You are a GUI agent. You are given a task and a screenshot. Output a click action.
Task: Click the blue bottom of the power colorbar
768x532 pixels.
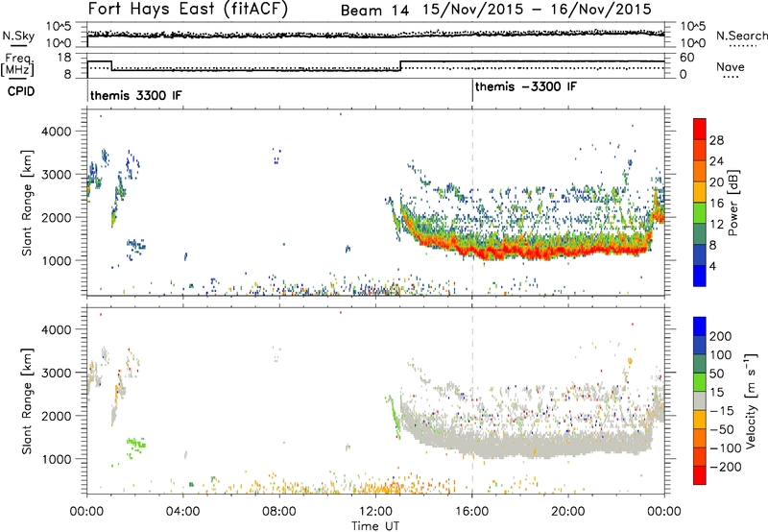pos(700,276)
